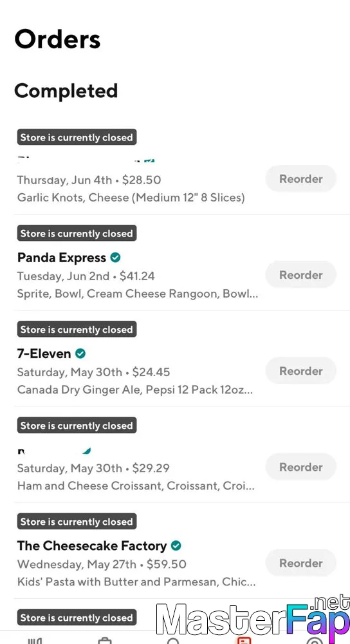Image resolution: width=350 pixels, height=644 pixels.
Task: Open the Panda Express store name
Action: pos(62,258)
